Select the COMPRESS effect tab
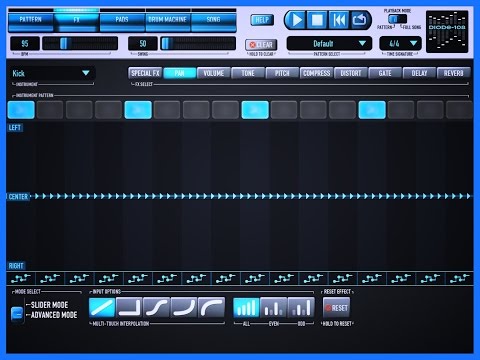The width and height of the screenshot is (480, 360). [317, 73]
